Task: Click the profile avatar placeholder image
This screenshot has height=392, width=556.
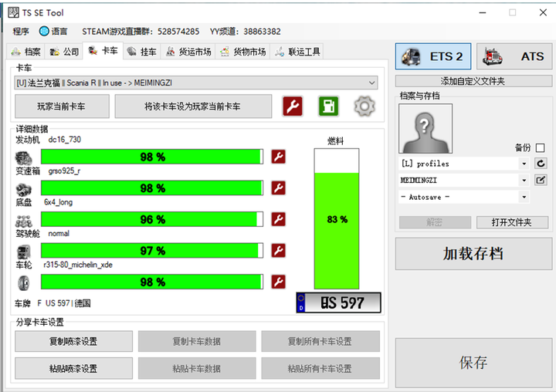Action: click(425, 128)
